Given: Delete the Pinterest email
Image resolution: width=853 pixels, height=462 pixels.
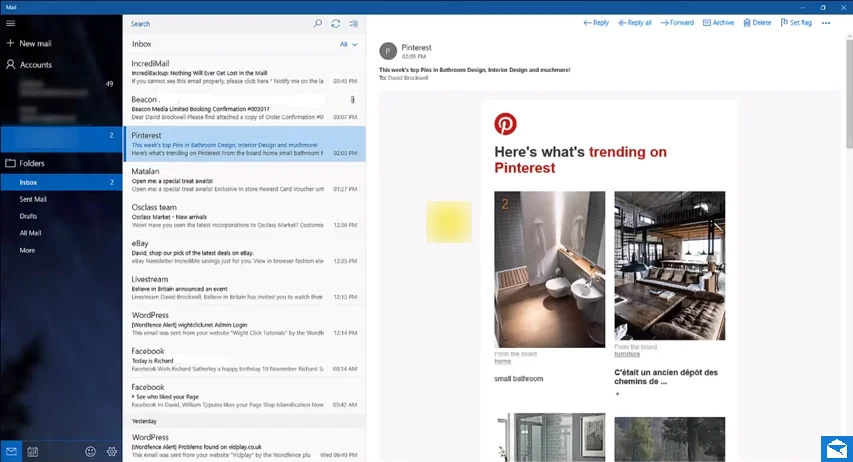Looking at the screenshot, I should pyautogui.click(x=756, y=22).
